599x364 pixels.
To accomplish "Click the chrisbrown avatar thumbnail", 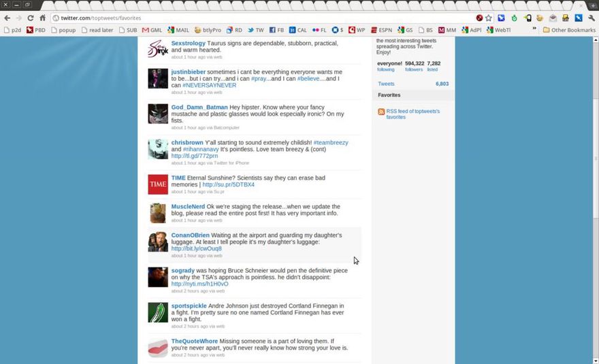I will click(x=158, y=150).
